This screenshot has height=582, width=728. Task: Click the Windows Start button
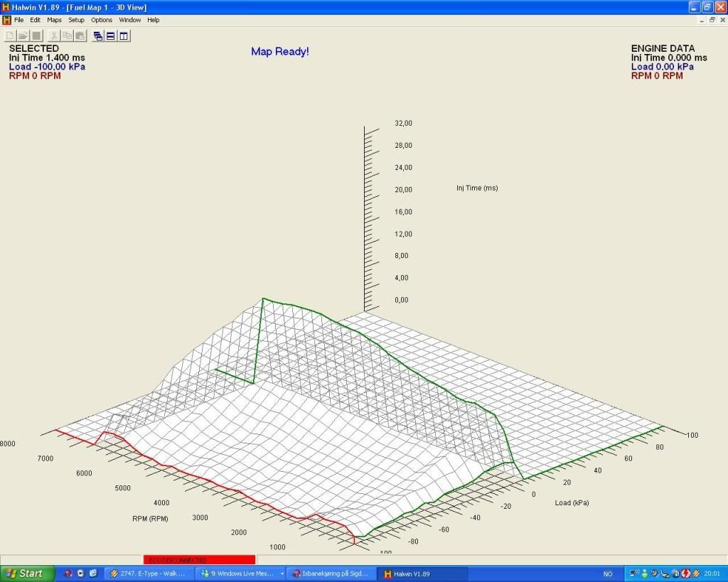[x=27, y=573]
